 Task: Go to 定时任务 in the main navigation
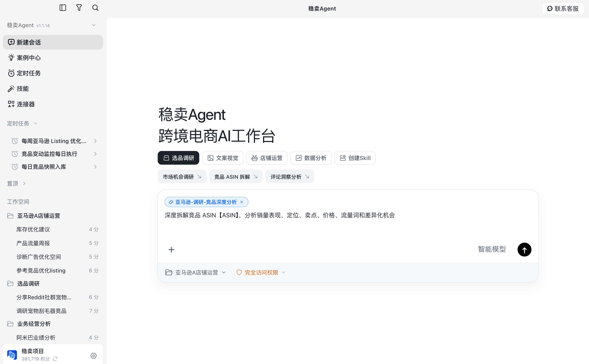point(53,73)
